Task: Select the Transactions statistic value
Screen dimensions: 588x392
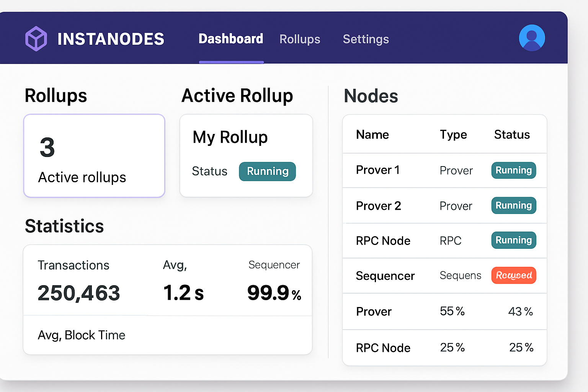Action: click(78, 293)
